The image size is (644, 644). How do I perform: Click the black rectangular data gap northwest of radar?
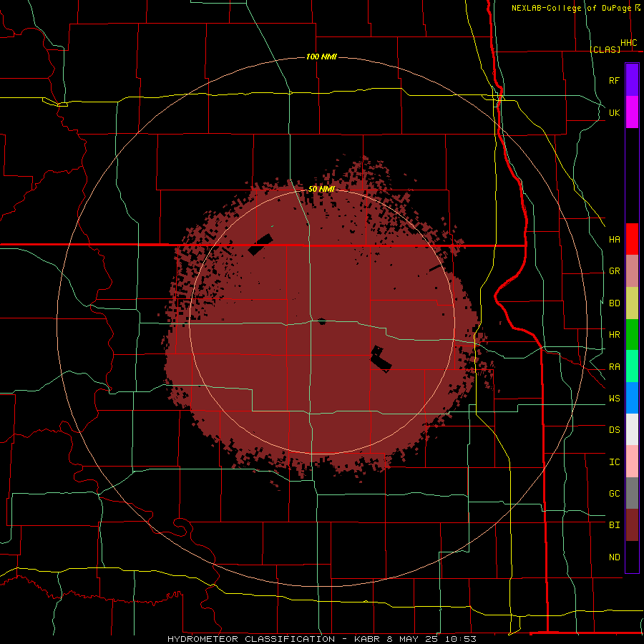(x=260, y=245)
